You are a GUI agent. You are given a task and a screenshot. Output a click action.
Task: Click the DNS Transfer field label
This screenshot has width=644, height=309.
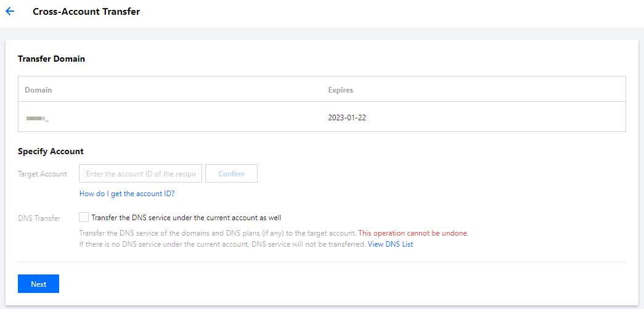pos(39,218)
